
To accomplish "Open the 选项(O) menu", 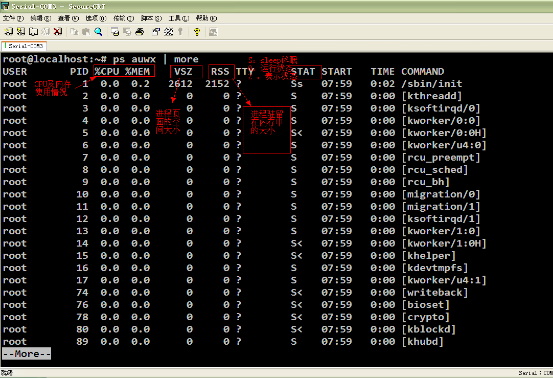I will (x=96, y=18).
